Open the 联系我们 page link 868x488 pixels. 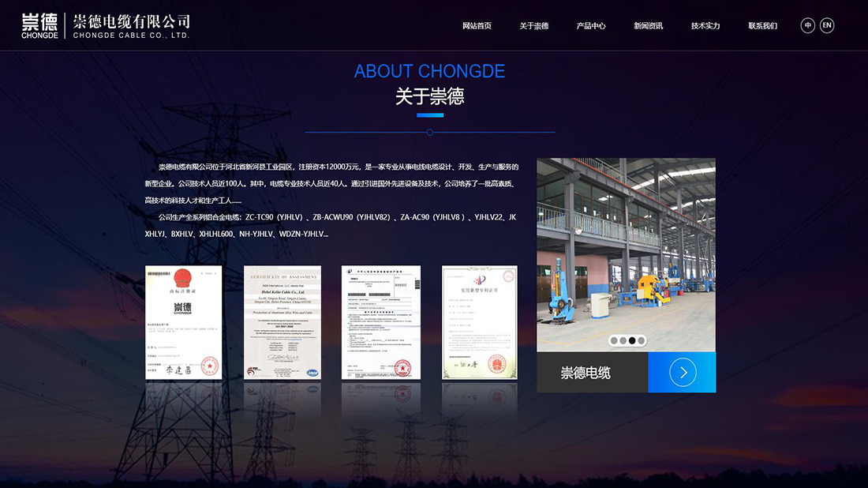[763, 26]
